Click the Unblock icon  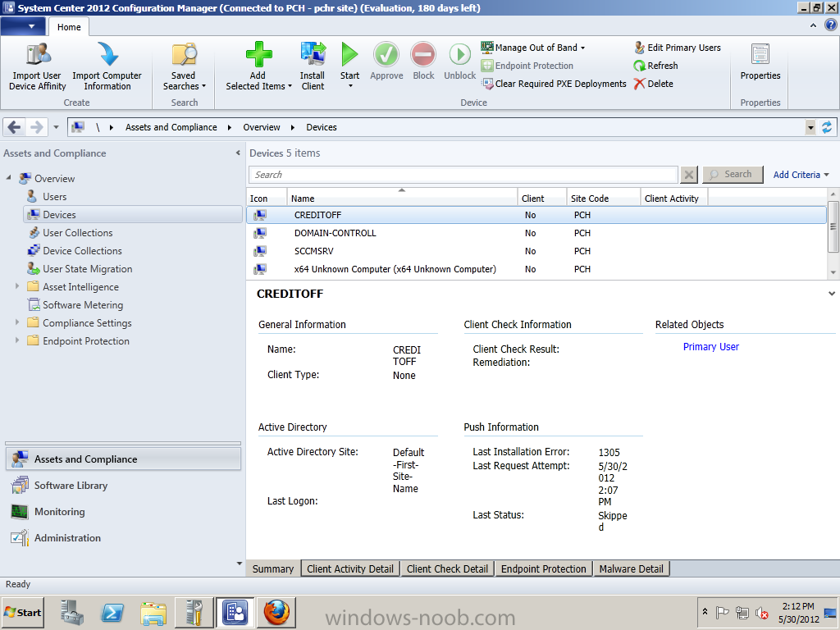(x=459, y=54)
